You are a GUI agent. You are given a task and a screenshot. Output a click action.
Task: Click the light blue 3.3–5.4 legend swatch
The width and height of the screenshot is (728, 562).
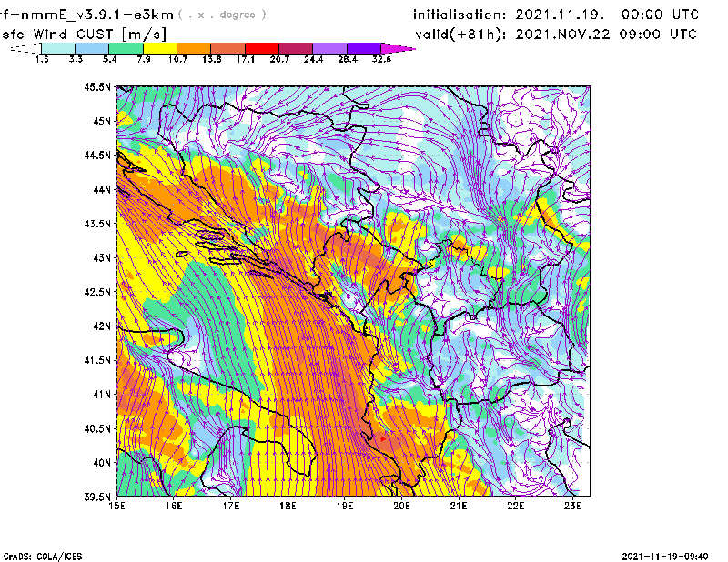click(92, 48)
